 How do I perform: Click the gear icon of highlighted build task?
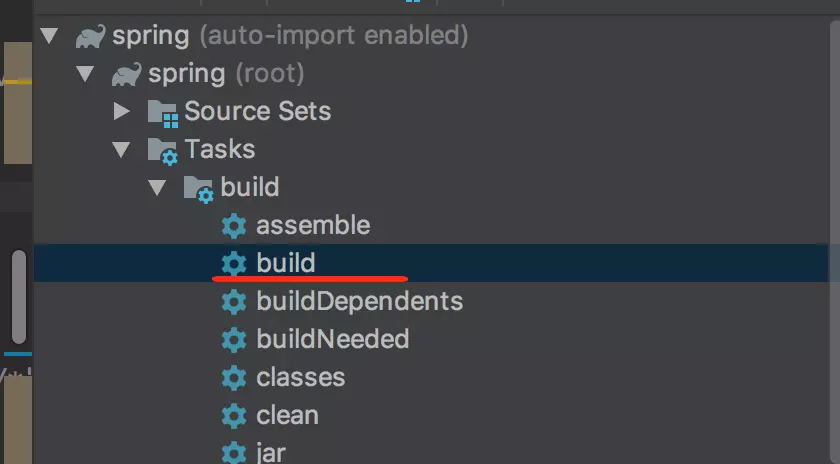[x=234, y=264]
